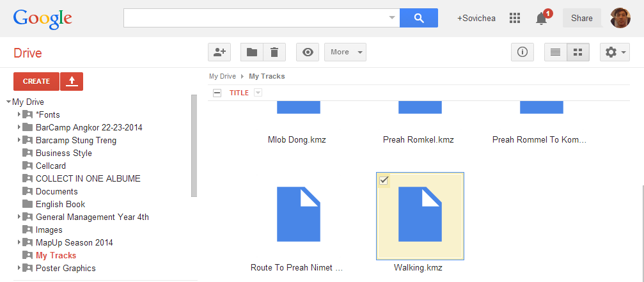The image size is (644, 282).
Task: Click COLLECT IN ONE ALBUME folder icon
Action: pos(27,178)
